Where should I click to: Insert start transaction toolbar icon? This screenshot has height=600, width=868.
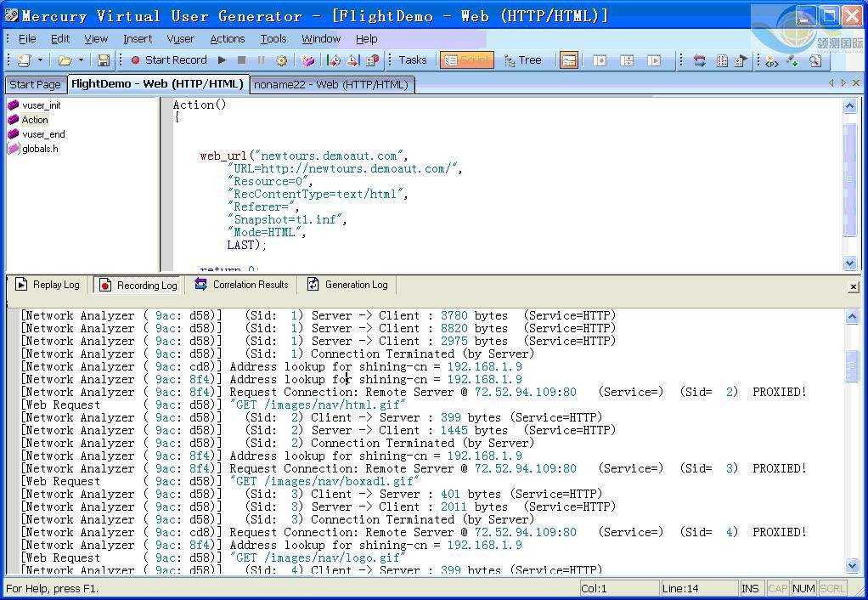tap(334, 60)
